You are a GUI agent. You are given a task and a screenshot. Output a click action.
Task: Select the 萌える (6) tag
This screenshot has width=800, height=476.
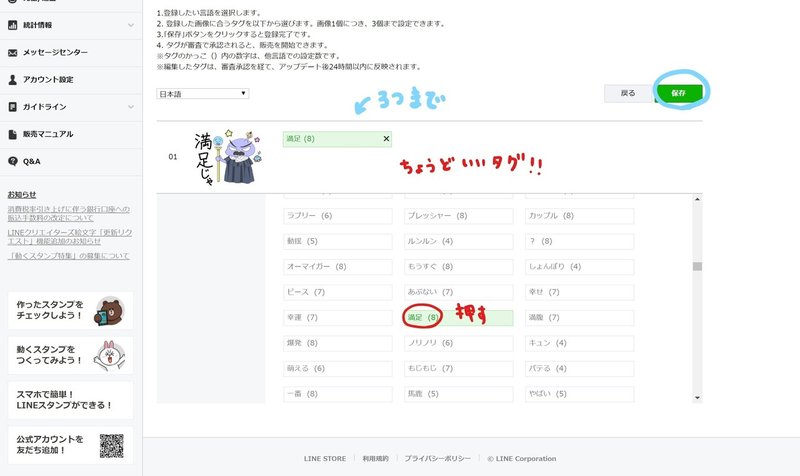click(x=338, y=369)
